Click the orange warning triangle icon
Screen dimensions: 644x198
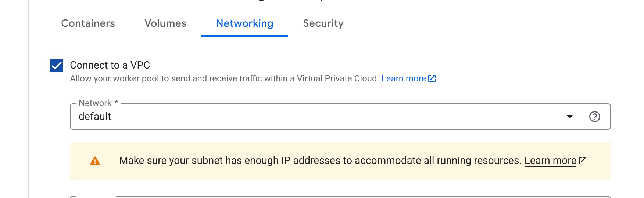[x=95, y=161]
